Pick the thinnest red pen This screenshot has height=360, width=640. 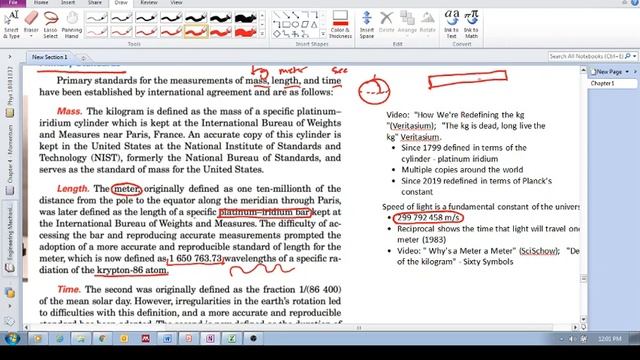pos(97,31)
